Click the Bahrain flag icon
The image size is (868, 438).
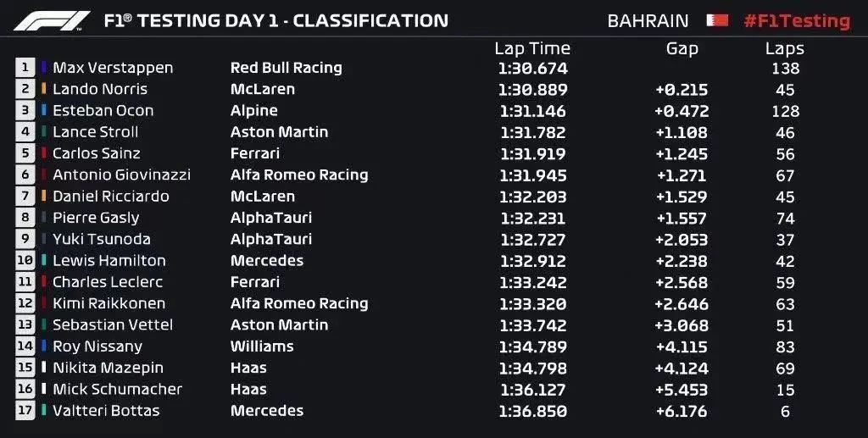pyautogui.click(x=717, y=20)
